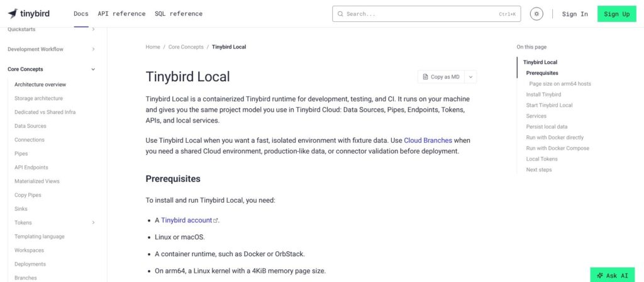Jump to Tinybird Local in page outline
Image resolution: width=644 pixels, height=282 pixels.
pos(540,62)
